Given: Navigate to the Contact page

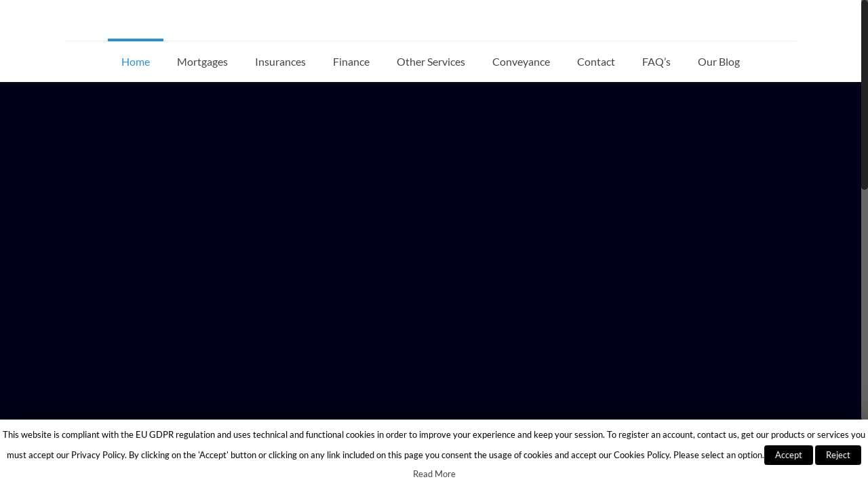Looking at the screenshot, I should (x=595, y=62).
